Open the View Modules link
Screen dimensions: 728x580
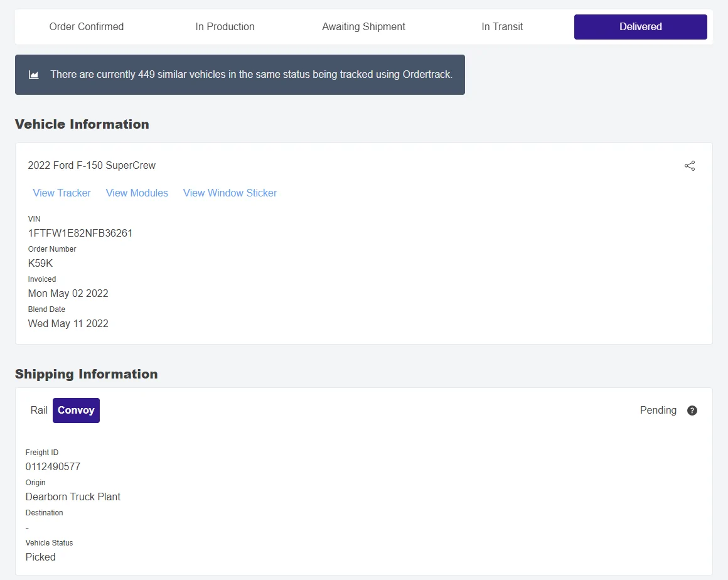pos(137,193)
